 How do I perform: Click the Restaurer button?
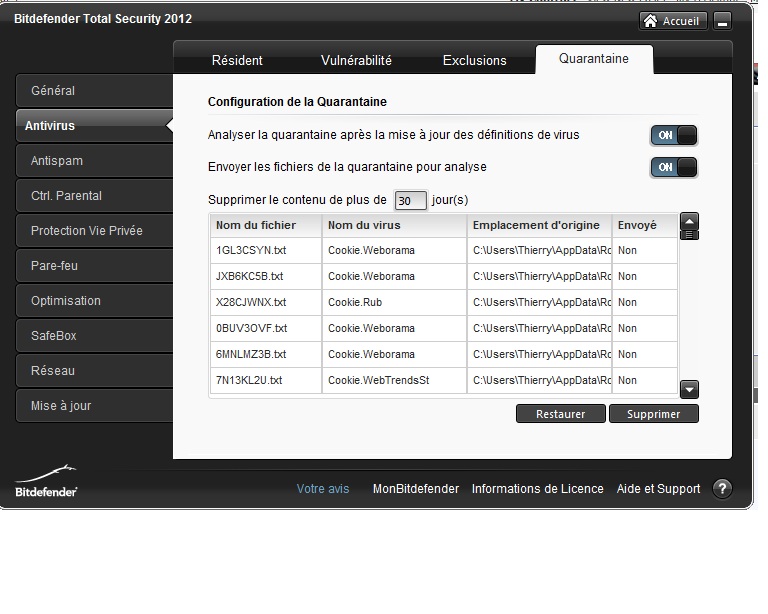coord(561,414)
